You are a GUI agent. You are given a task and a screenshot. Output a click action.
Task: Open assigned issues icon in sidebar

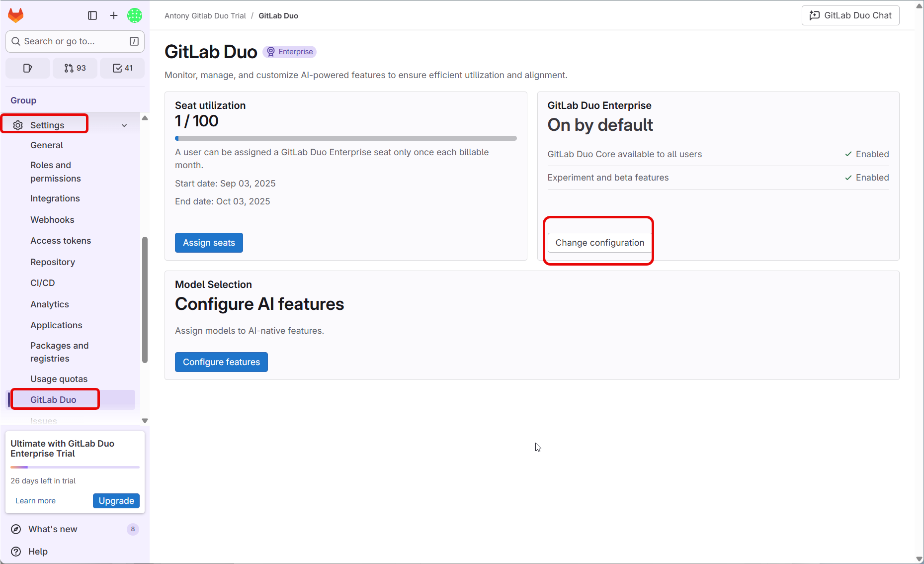[28, 68]
